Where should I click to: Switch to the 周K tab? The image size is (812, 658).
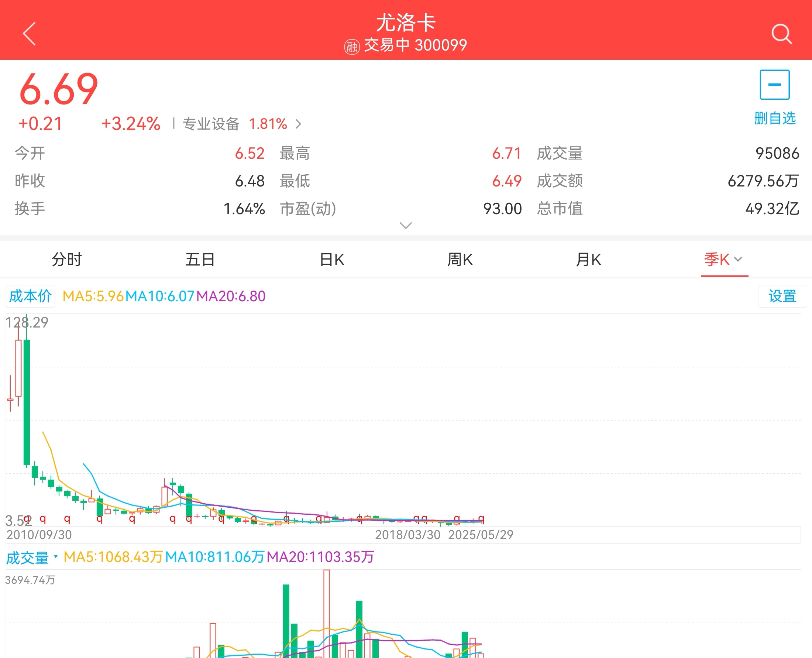click(460, 260)
